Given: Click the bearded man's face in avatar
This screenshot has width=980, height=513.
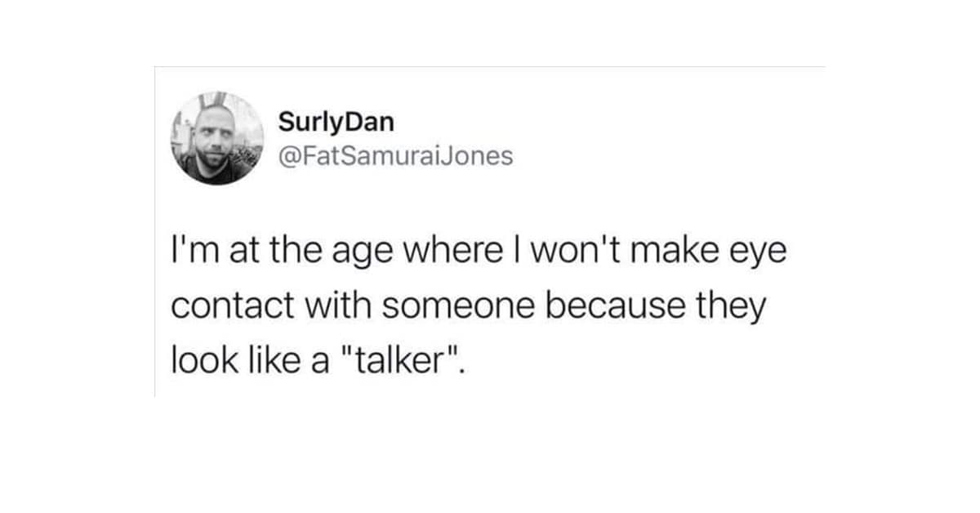Looking at the screenshot, I should point(213,139).
